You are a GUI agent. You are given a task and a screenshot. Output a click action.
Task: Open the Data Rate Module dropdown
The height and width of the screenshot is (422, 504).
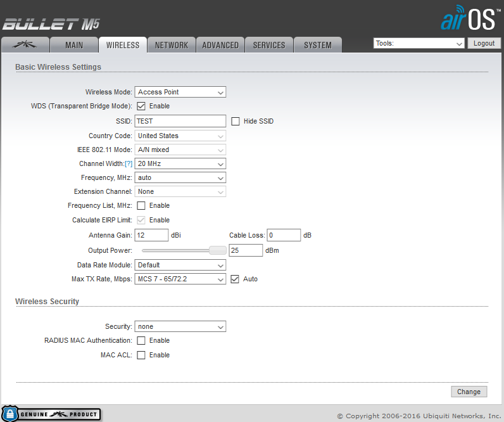180,265
